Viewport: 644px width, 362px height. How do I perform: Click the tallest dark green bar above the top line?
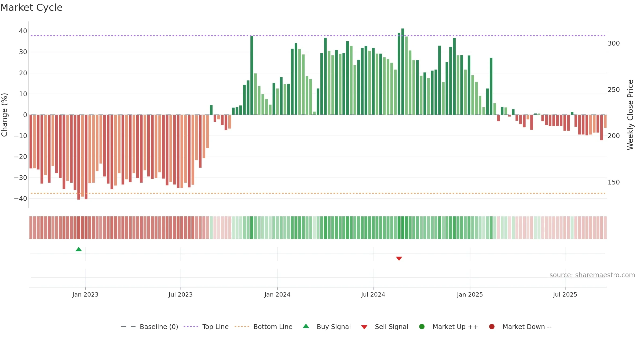click(x=403, y=72)
